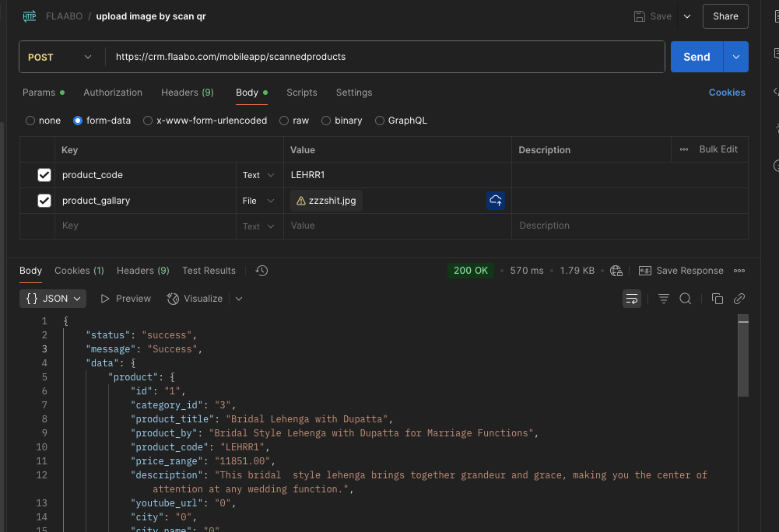Click the cloud upload icon beside zzzshit.jpg

(496, 201)
